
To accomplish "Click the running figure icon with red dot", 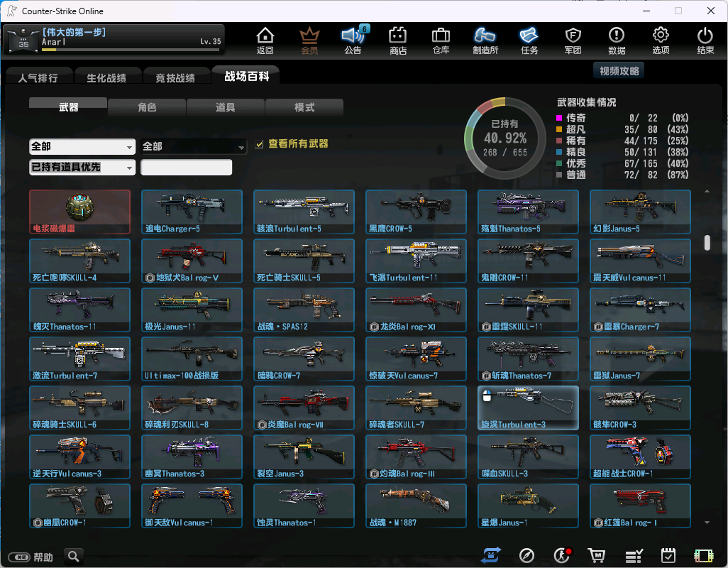I will click(562, 555).
